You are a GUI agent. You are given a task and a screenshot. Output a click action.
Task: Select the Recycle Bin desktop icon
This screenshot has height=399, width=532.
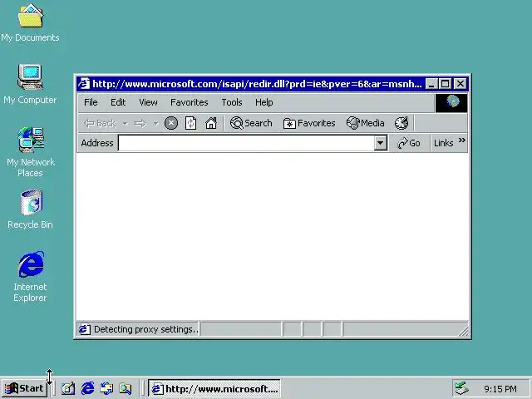coord(30,209)
